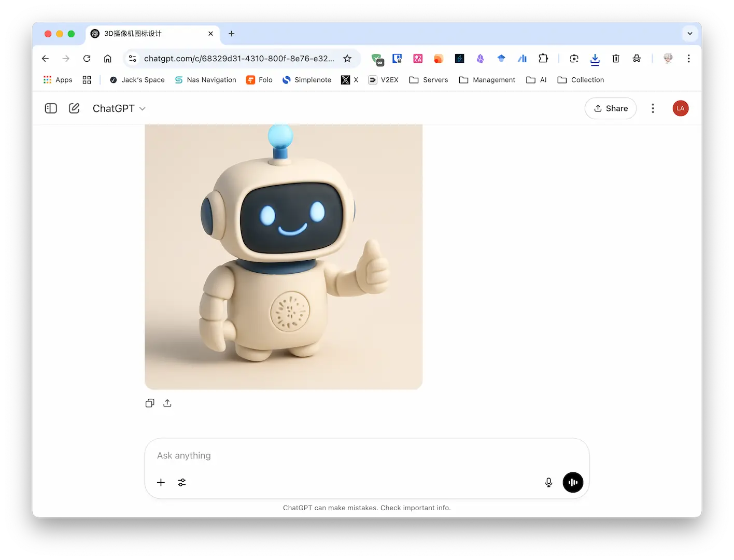Reload the current page
The height and width of the screenshot is (560, 734).
tap(87, 59)
